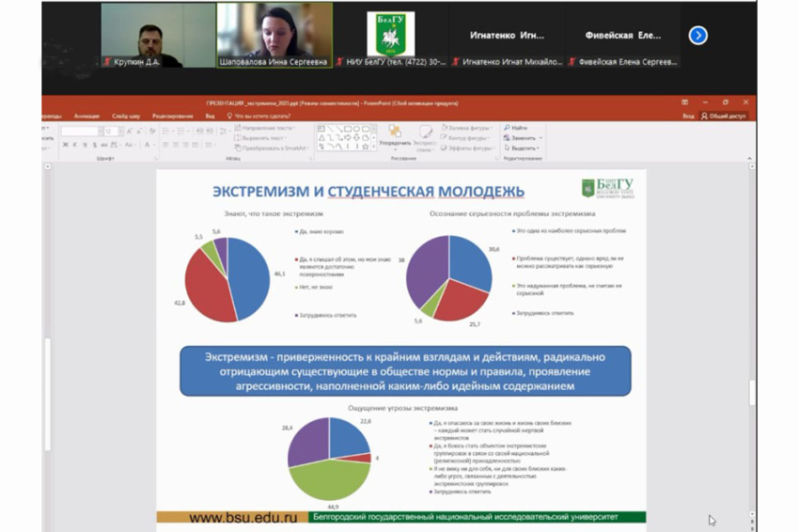
Task: Open Экспресс-стили quick styles gallery
Action: tap(425, 138)
